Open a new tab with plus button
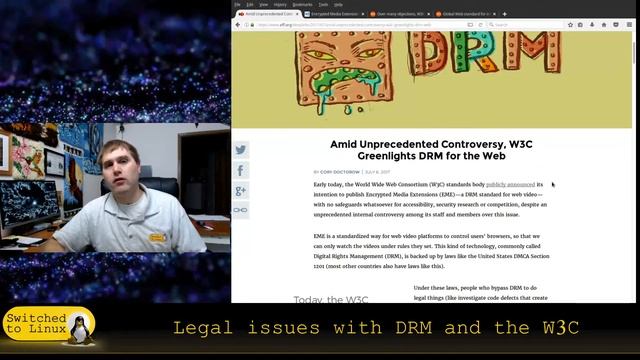Viewport: 640px width, 360px height. (504, 14)
